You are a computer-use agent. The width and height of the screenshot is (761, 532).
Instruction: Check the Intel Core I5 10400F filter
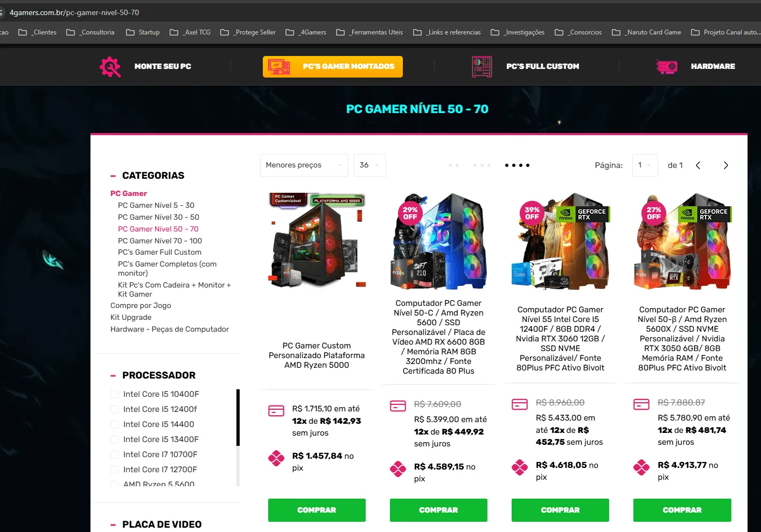114,394
